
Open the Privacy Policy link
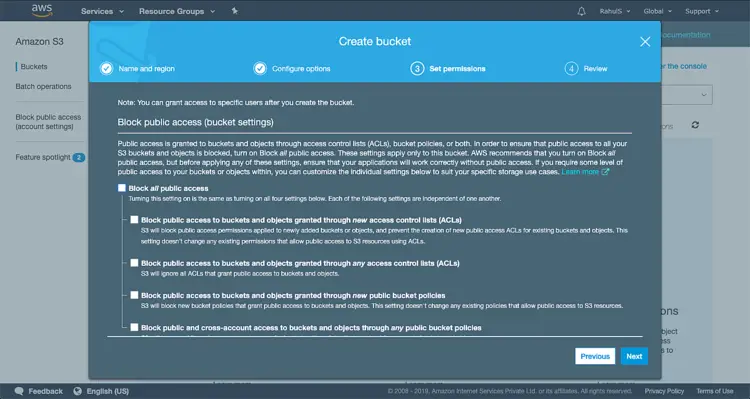664,391
